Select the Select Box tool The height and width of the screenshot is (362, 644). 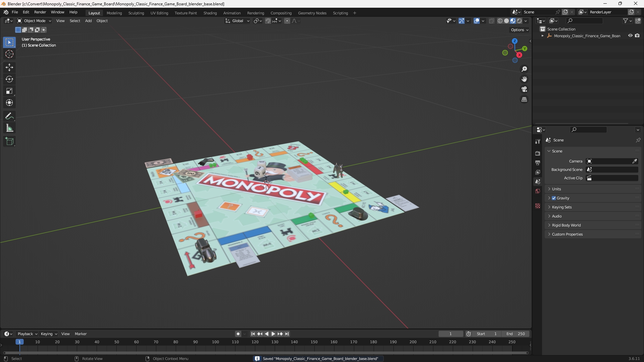pyautogui.click(x=9, y=42)
